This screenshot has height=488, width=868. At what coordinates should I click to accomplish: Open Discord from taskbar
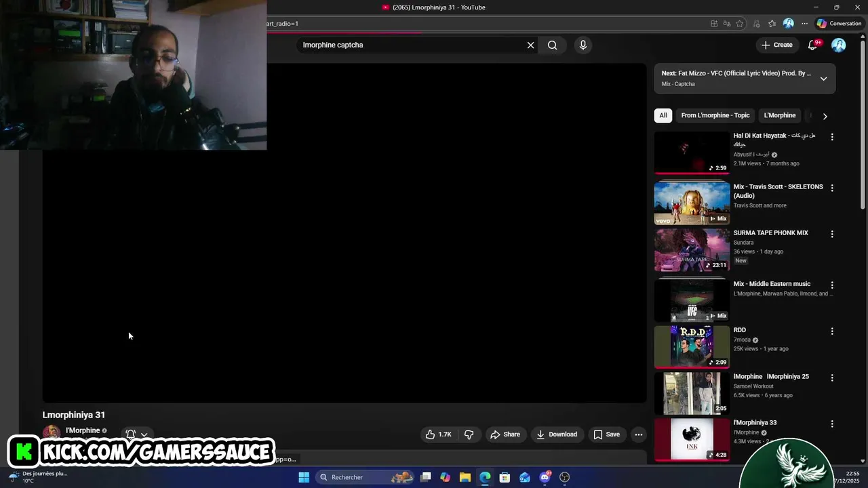point(545,477)
